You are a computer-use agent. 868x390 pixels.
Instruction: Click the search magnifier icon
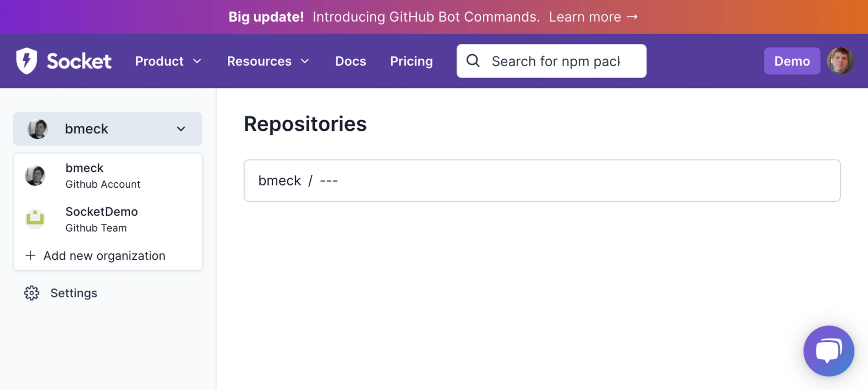tap(473, 61)
